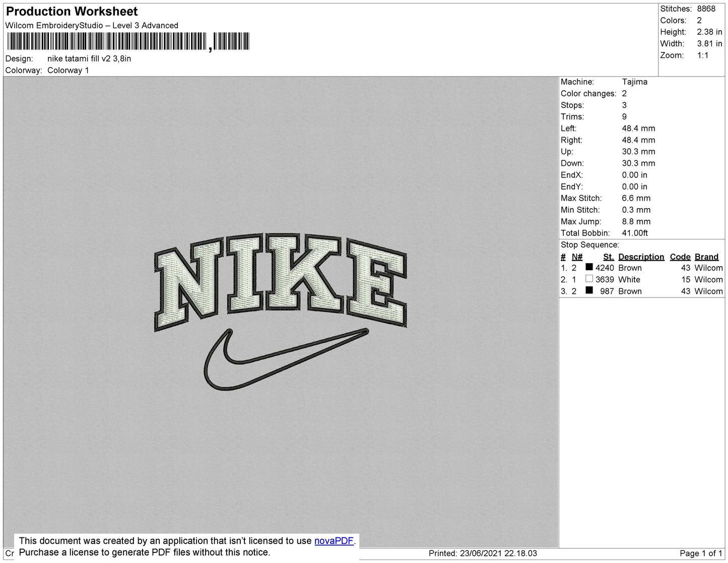The width and height of the screenshot is (728, 563).
Task: Click the St. column header
Action: point(609,257)
